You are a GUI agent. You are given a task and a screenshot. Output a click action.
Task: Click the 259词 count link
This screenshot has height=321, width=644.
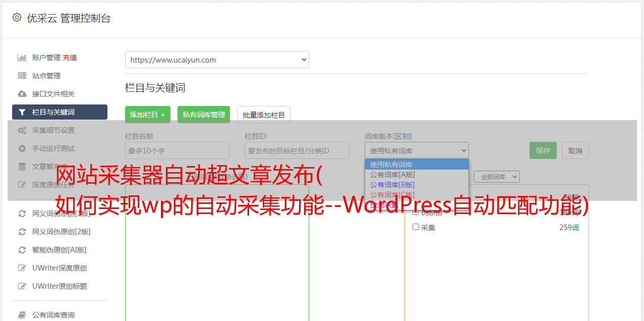(569, 228)
